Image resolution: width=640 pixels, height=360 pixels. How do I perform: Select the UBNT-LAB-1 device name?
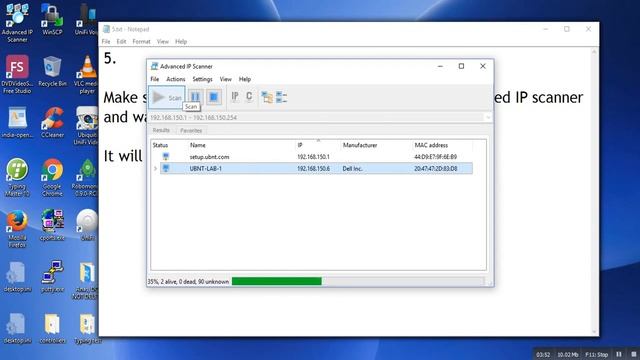(x=206, y=169)
